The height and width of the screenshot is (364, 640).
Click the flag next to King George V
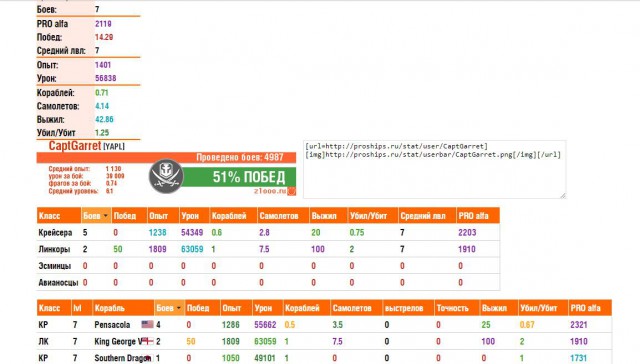[x=147, y=341]
